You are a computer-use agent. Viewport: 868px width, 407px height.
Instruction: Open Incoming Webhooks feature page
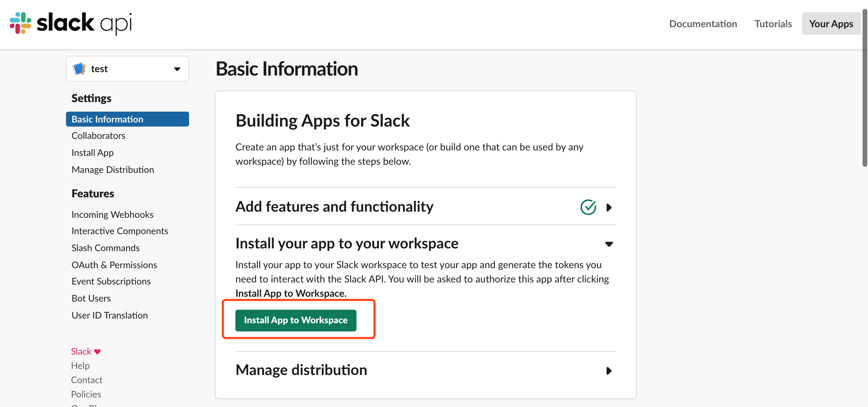click(112, 214)
